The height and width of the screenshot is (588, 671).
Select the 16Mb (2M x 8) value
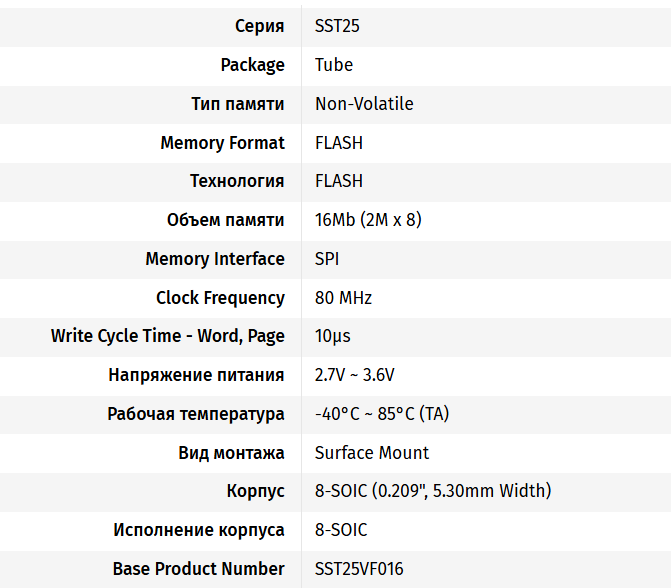tap(368, 220)
